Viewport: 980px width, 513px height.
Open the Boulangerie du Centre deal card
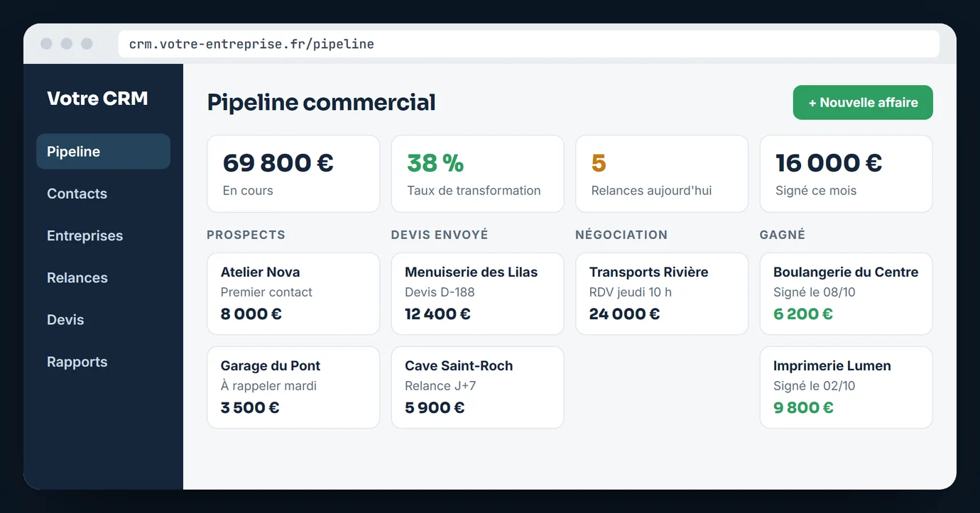846,294
